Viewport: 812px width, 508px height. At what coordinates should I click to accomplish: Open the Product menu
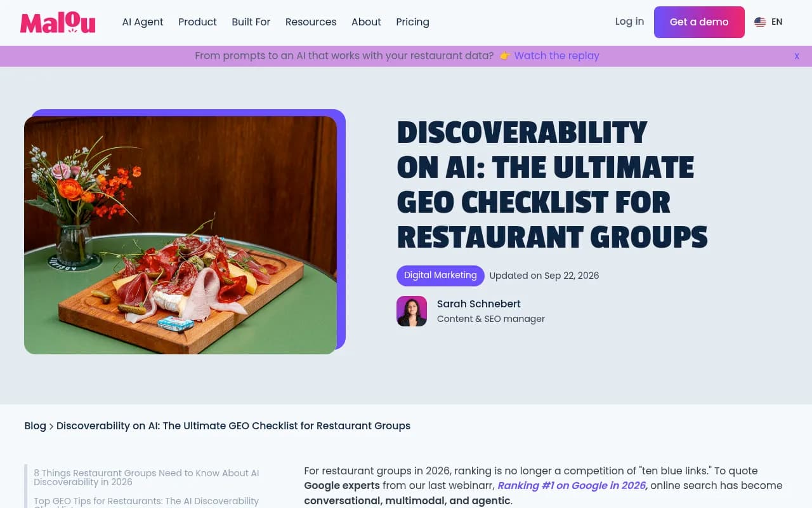pos(197,22)
